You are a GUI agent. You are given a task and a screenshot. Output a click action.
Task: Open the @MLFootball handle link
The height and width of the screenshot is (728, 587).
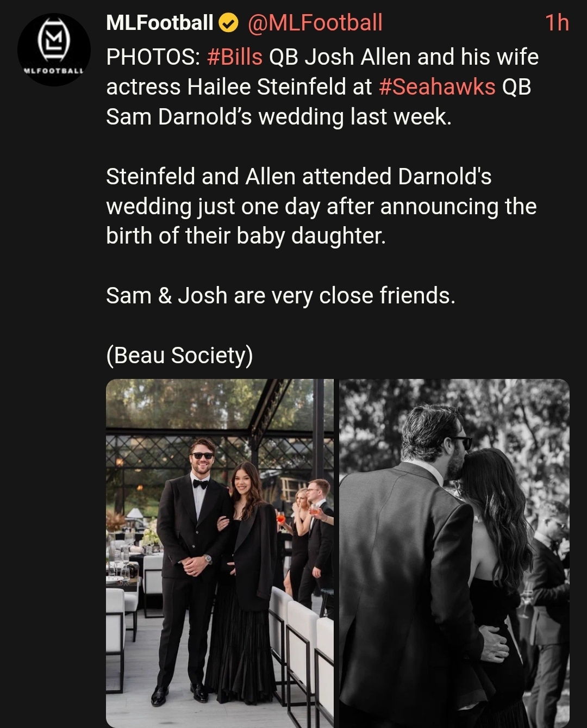pyautogui.click(x=315, y=23)
